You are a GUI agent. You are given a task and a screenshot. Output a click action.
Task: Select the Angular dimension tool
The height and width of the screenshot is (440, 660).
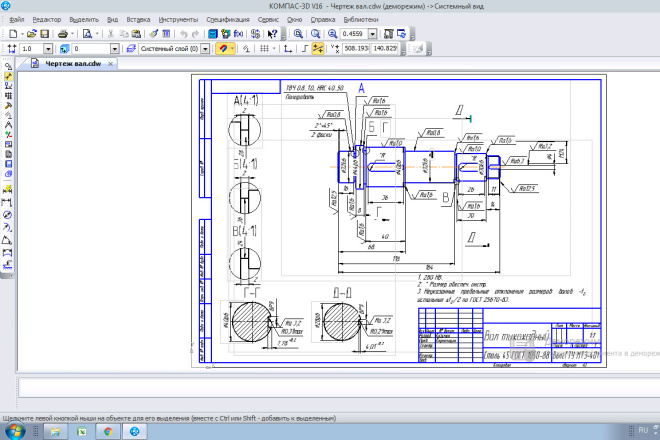(x=7, y=240)
